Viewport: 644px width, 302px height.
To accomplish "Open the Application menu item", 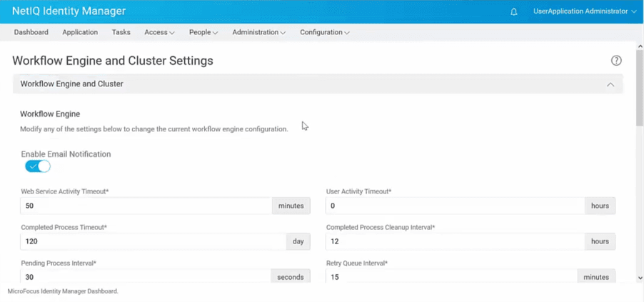I will (80, 32).
